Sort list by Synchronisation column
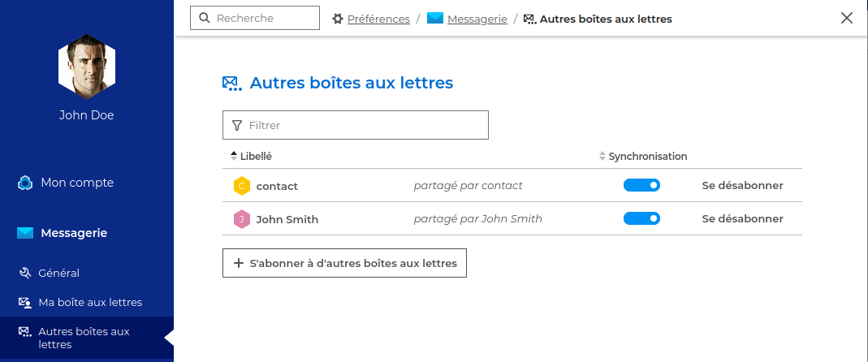 (646, 156)
